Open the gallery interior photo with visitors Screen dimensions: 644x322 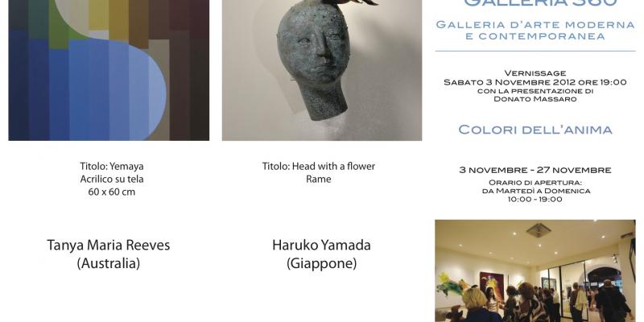(x=535, y=270)
